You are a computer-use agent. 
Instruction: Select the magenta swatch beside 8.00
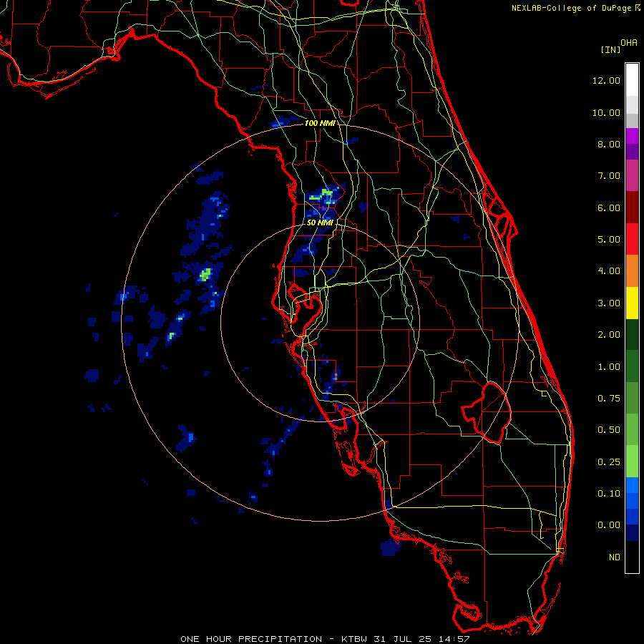click(632, 136)
